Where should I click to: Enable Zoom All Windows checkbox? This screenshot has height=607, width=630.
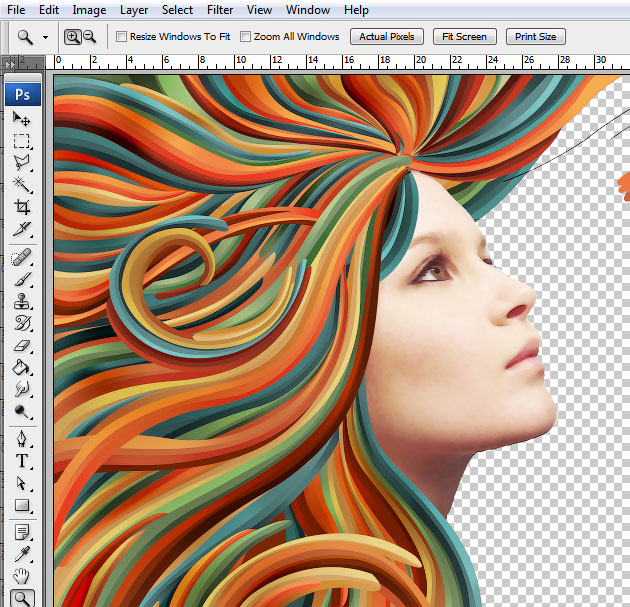pos(245,37)
